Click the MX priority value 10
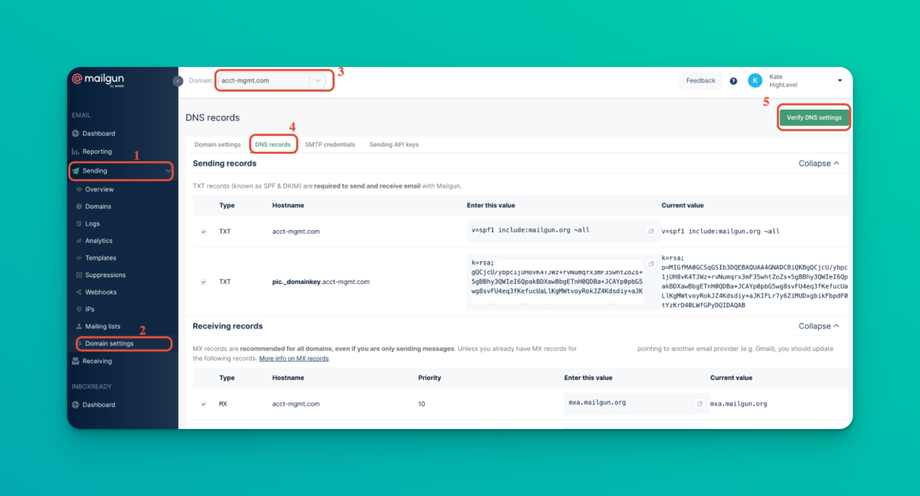Image resolution: width=920 pixels, height=496 pixels. [x=421, y=404]
